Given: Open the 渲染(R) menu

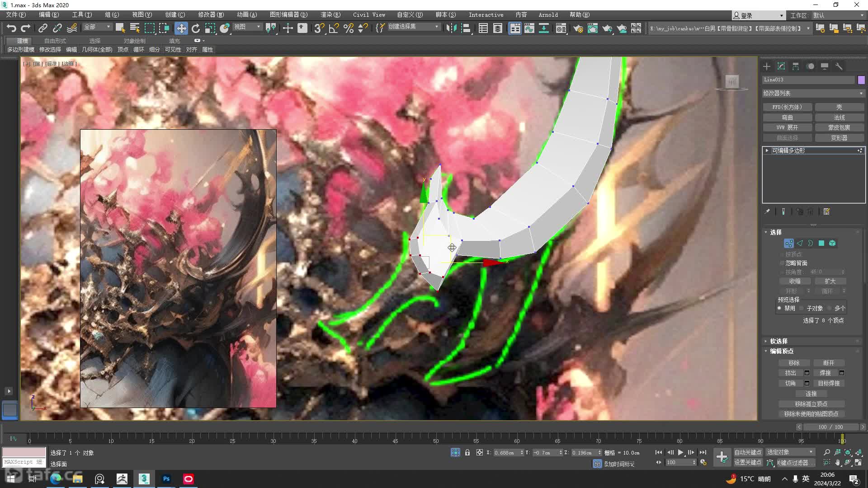Looking at the screenshot, I should [x=330, y=15].
